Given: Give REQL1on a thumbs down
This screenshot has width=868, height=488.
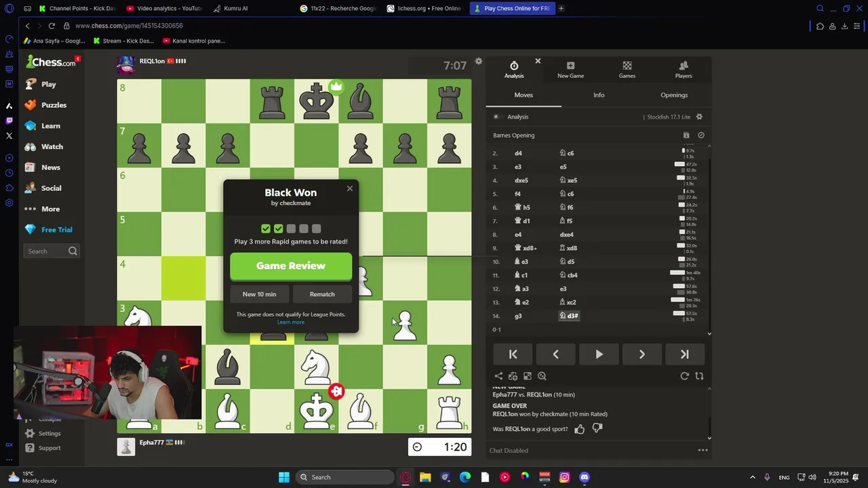Looking at the screenshot, I should coord(597,428).
